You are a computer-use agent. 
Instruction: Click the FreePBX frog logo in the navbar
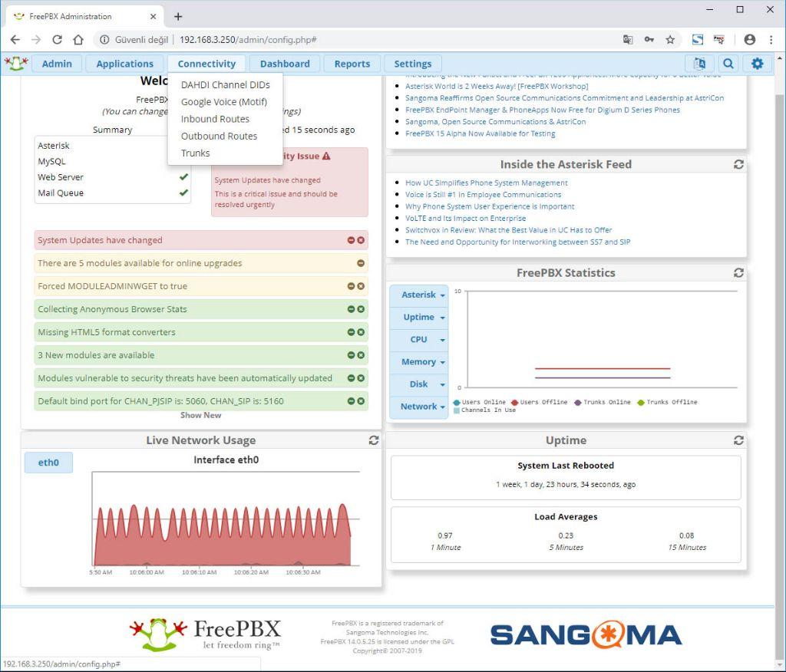(17, 64)
